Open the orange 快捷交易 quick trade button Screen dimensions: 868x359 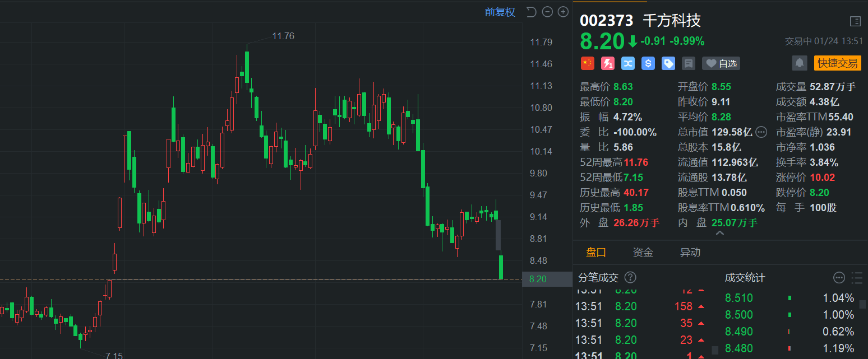pos(837,63)
